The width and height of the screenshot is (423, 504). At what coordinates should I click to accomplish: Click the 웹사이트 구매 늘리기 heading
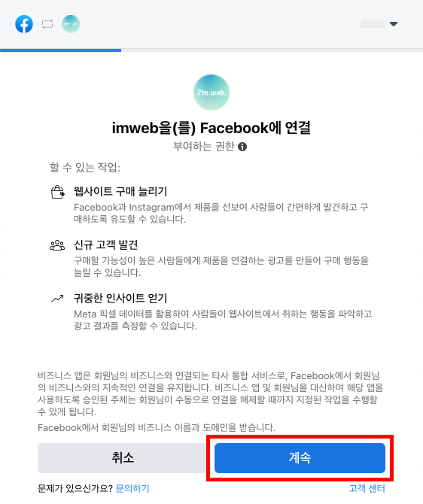point(120,192)
